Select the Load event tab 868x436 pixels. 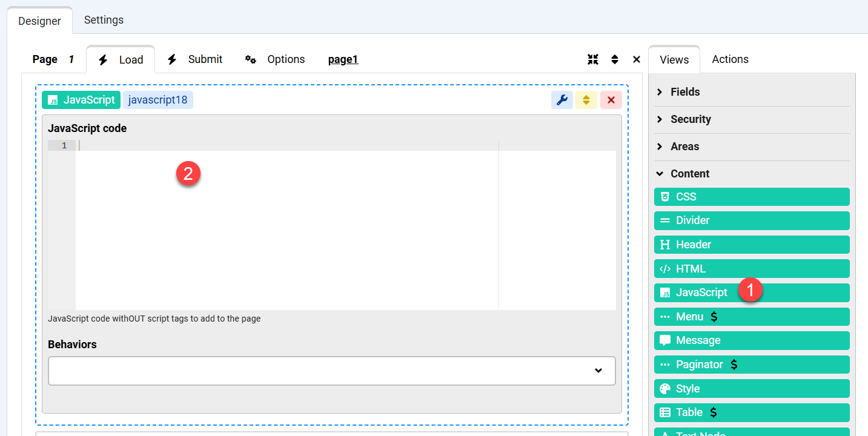pos(121,59)
